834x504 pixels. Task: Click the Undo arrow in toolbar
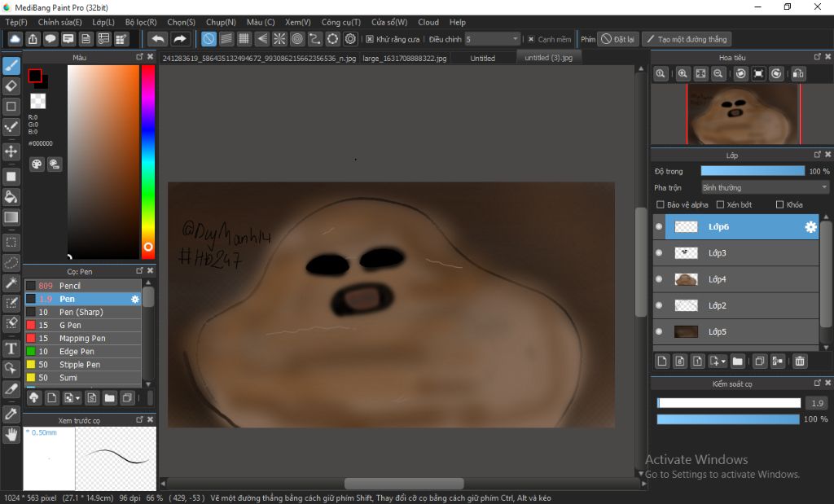pos(158,39)
